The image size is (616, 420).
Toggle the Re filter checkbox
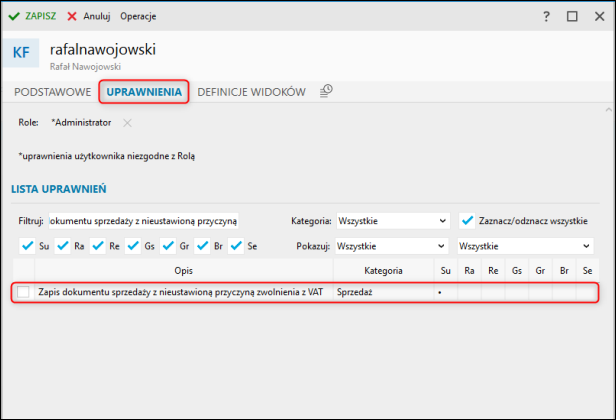(98, 246)
